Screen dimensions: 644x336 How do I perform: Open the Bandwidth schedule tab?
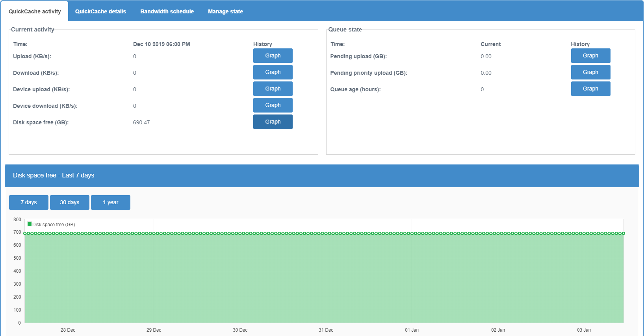point(167,11)
